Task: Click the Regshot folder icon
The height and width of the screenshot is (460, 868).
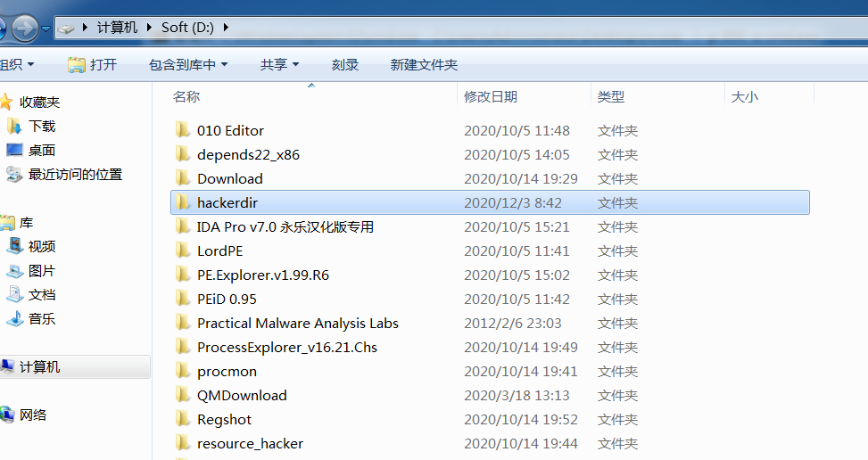Action: pos(182,418)
